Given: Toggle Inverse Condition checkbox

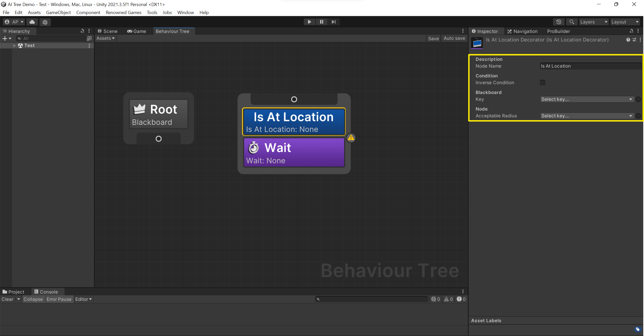Looking at the screenshot, I should click(542, 82).
